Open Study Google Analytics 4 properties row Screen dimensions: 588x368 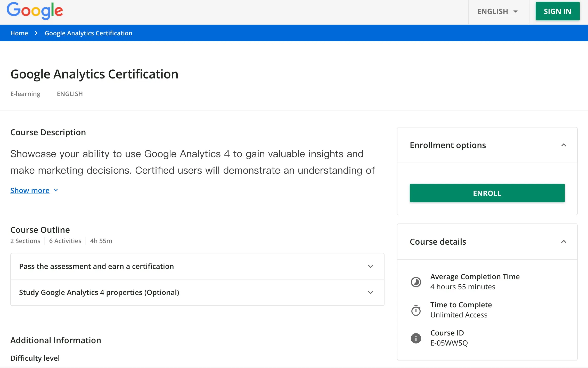(99, 292)
